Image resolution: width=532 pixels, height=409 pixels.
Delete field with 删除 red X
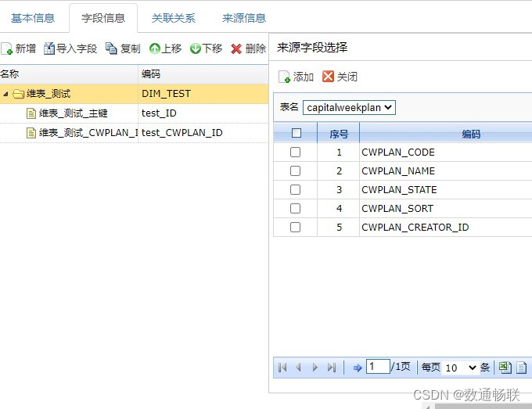248,48
